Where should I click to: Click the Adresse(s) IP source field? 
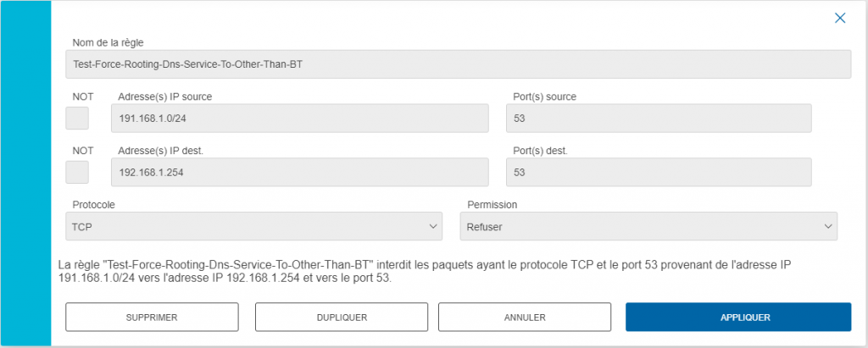300,119
